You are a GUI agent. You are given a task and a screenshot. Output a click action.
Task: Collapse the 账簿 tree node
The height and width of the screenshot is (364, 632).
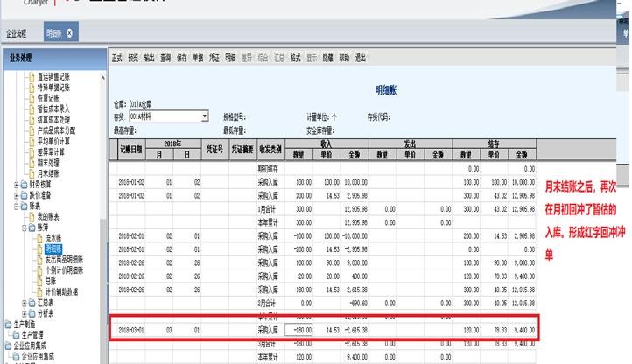point(24,227)
